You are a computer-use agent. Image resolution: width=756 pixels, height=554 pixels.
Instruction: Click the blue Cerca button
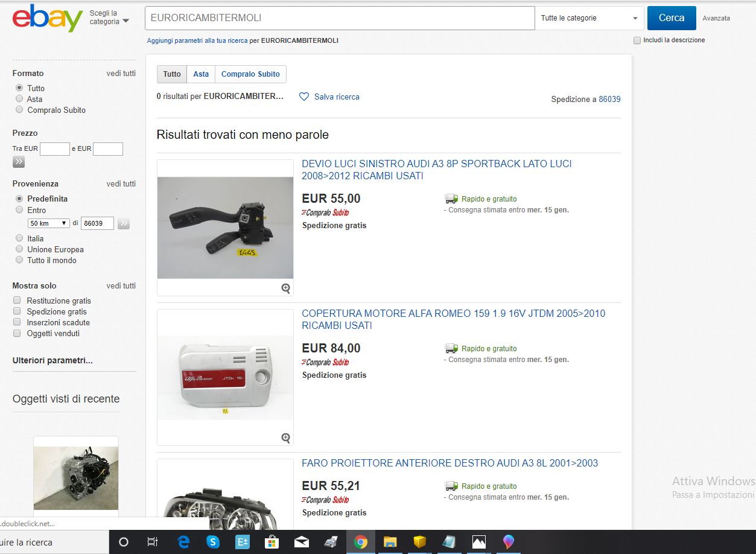point(672,18)
